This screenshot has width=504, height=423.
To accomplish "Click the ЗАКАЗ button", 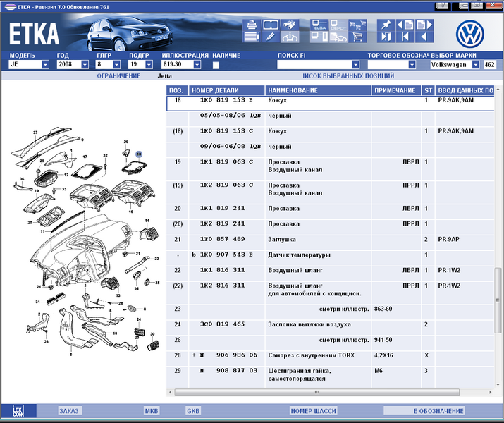I will pyautogui.click(x=69, y=411).
